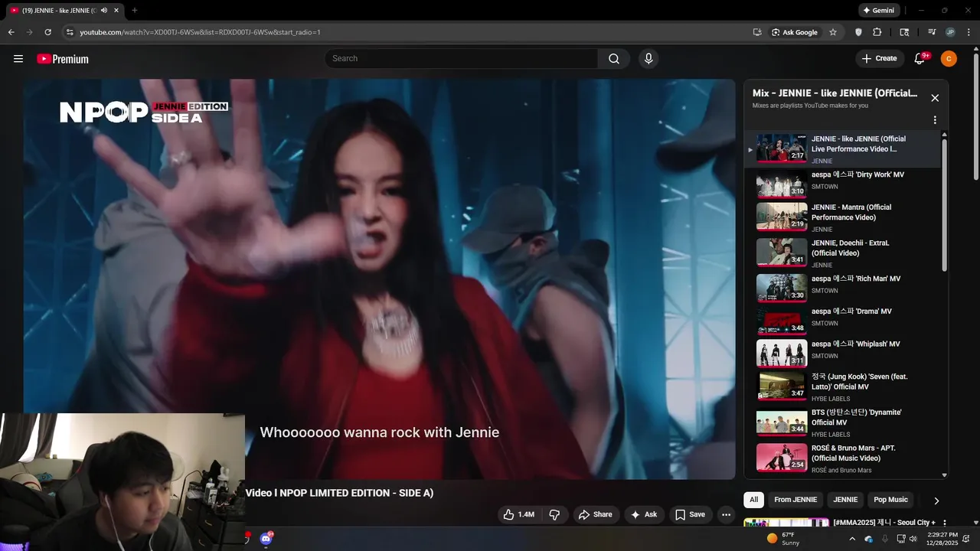The height and width of the screenshot is (551, 980).
Task: Start voice search with microphone icon
Action: point(648,59)
